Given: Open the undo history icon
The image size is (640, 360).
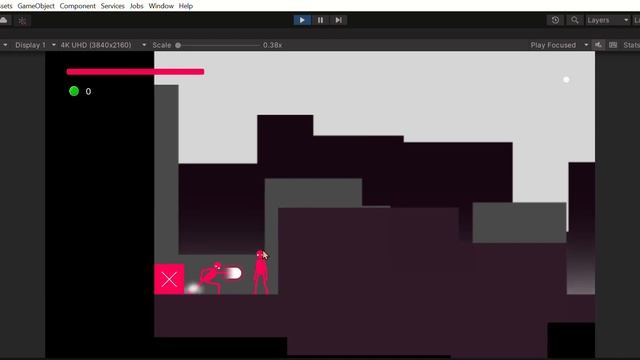Looking at the screenshot, I should tap(555, 20).
